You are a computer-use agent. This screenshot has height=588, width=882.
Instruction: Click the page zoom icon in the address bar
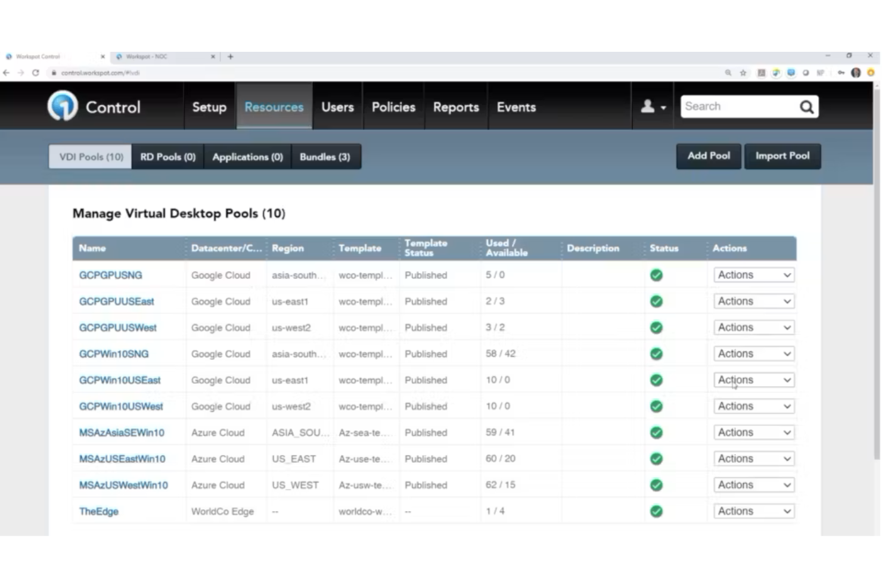tap(729, 73)
